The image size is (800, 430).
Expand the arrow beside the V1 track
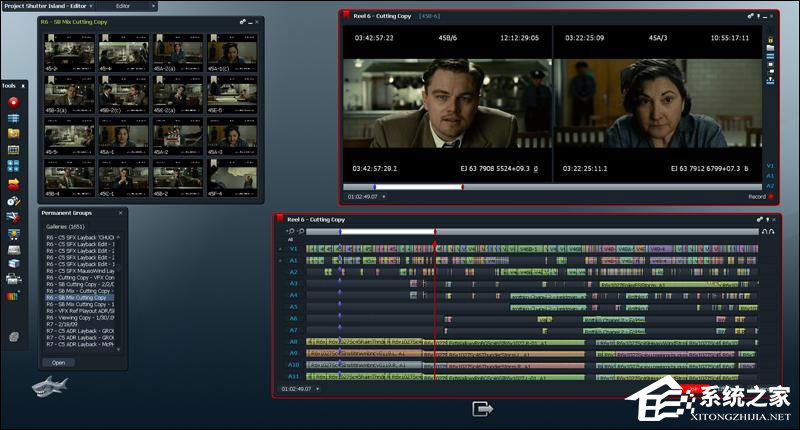(280, 249)
